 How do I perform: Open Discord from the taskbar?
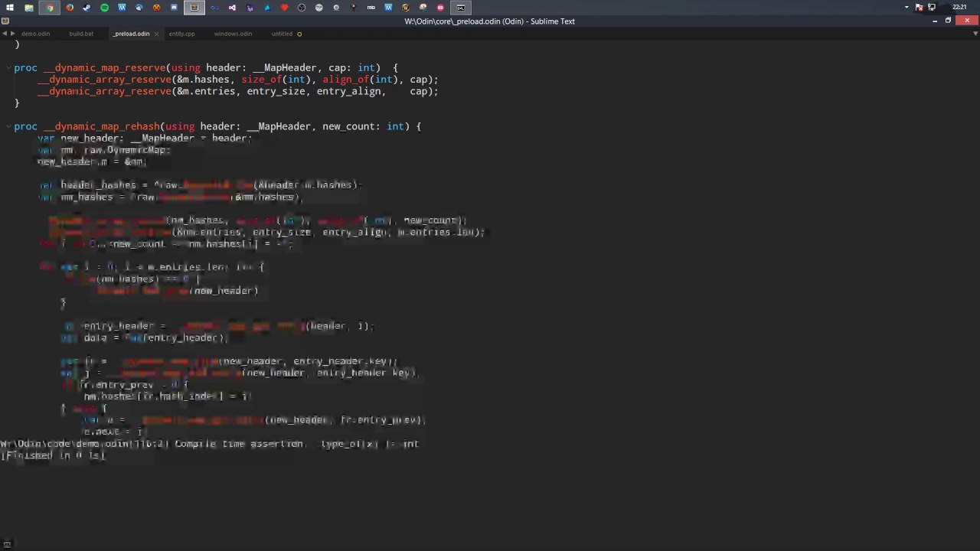174,8
